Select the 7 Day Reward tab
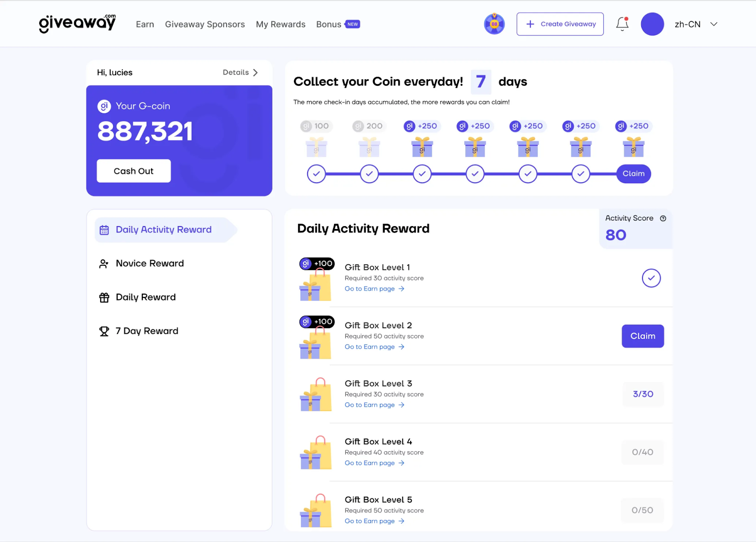This screenshot has height=542, width=756. point(147,331)
